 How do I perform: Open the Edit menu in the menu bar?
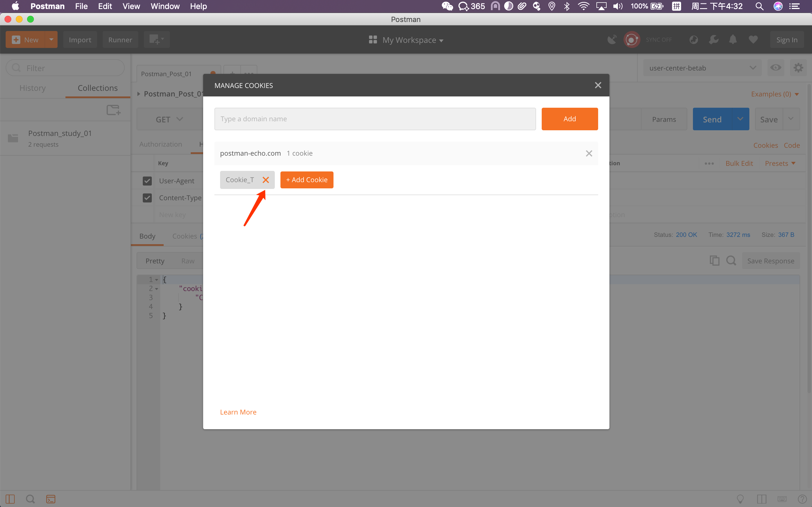point(105,6)
